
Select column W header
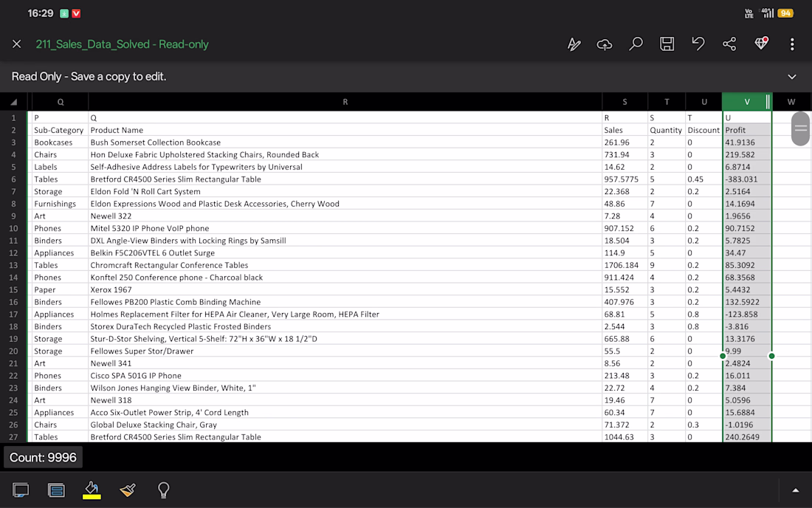[x=791, y=102]
